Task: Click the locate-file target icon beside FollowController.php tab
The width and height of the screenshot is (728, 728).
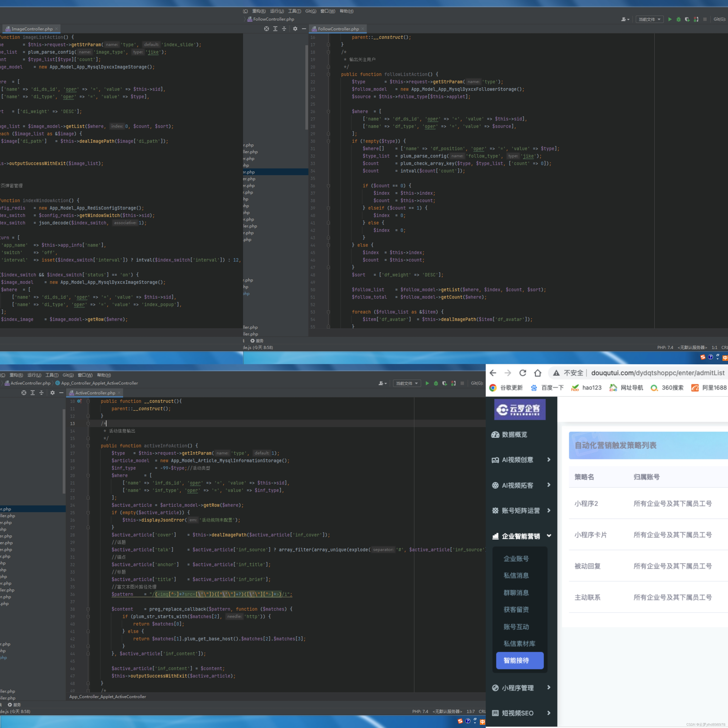Action: [x=266, y=29]
